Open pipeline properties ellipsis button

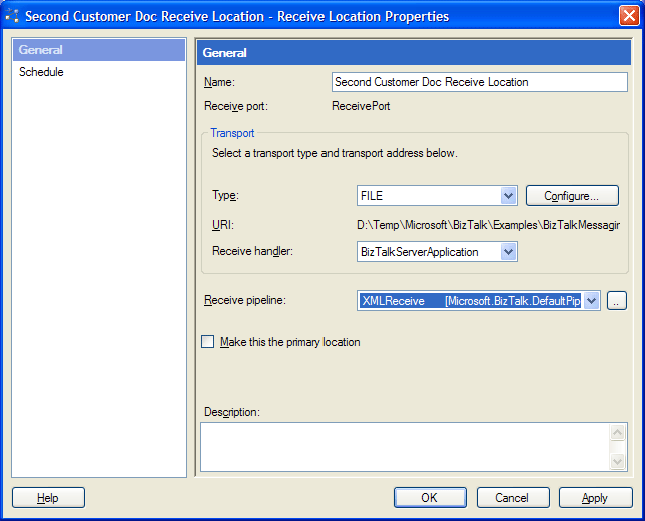tap(617, 301)
